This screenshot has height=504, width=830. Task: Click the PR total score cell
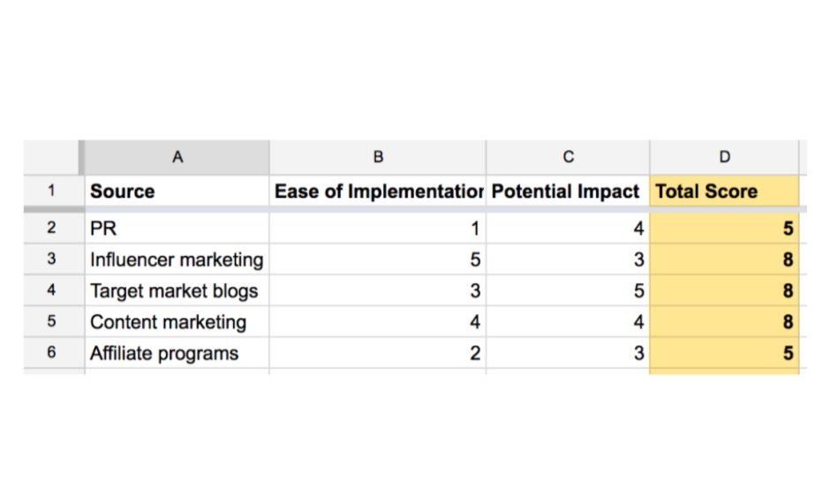point(724,229)
